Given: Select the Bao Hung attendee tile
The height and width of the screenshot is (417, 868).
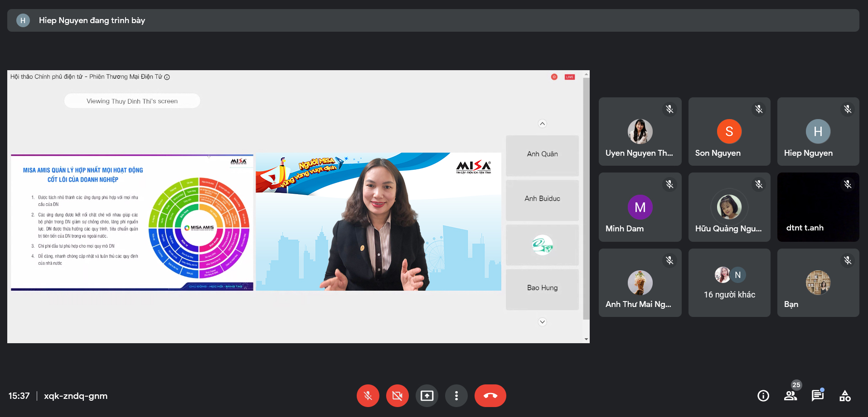Looking at the screenshot, I should 542,288.
